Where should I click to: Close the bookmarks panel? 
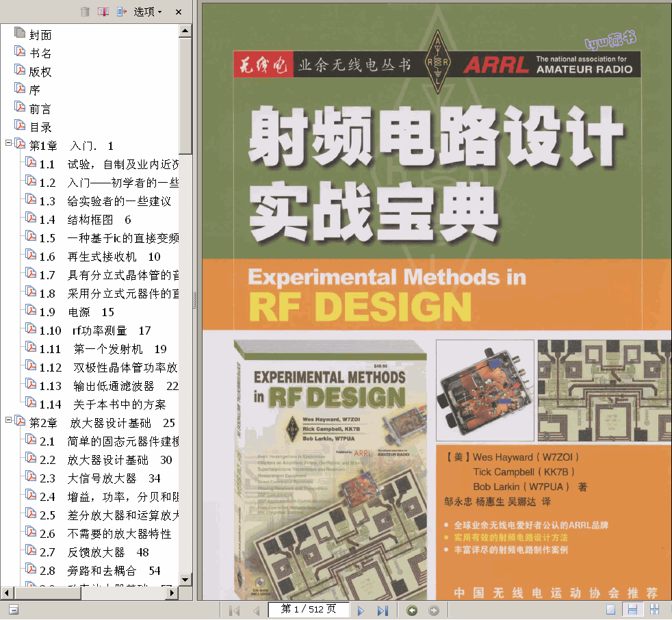179,12
